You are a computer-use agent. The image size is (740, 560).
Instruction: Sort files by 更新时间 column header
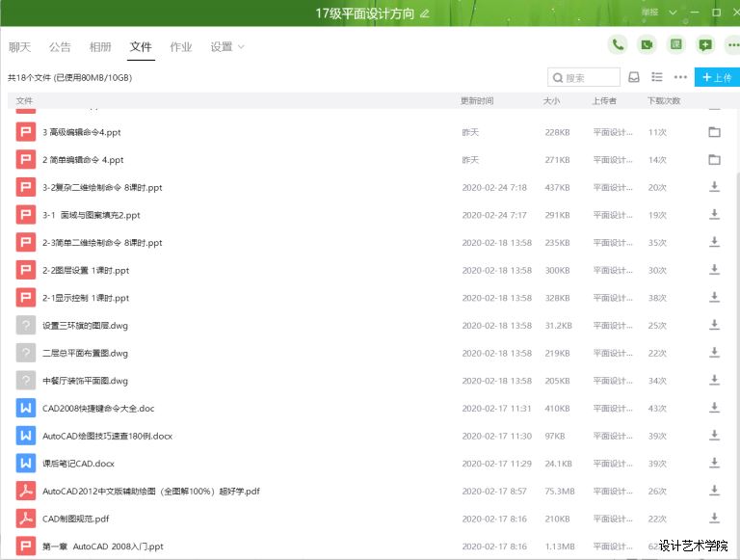pyautogui.click(x=477, y=100)
